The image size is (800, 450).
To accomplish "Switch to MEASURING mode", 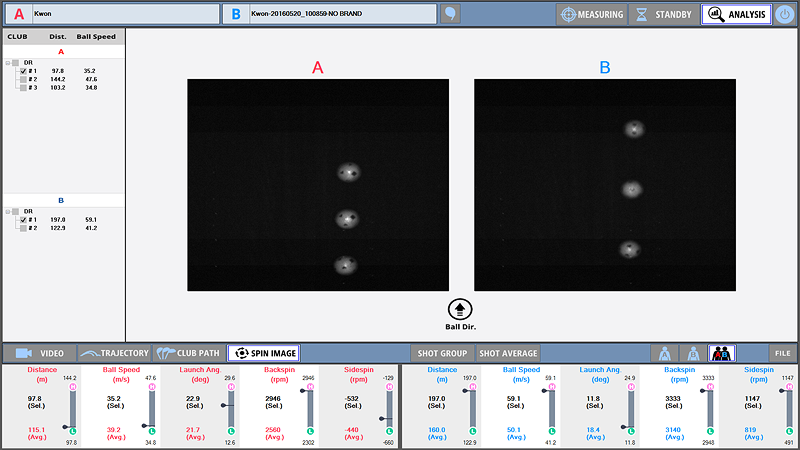I will (591, 14).
